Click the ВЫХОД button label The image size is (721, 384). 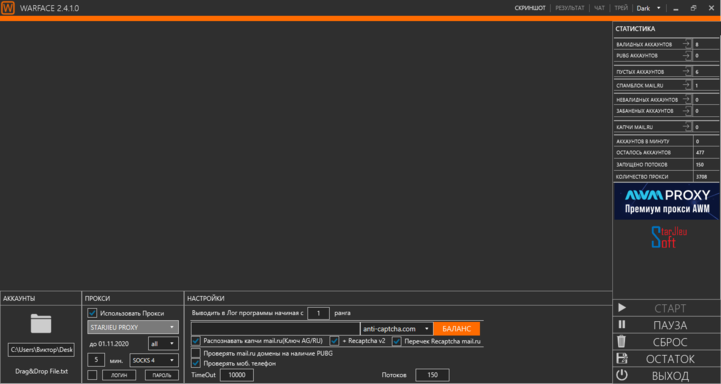pos(670,376)
